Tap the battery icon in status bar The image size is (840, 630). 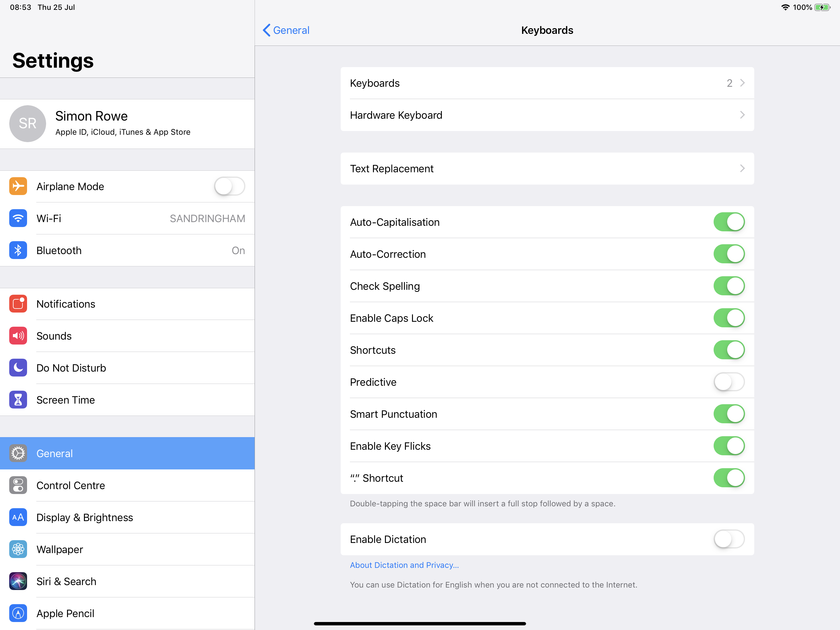[822, 7]
